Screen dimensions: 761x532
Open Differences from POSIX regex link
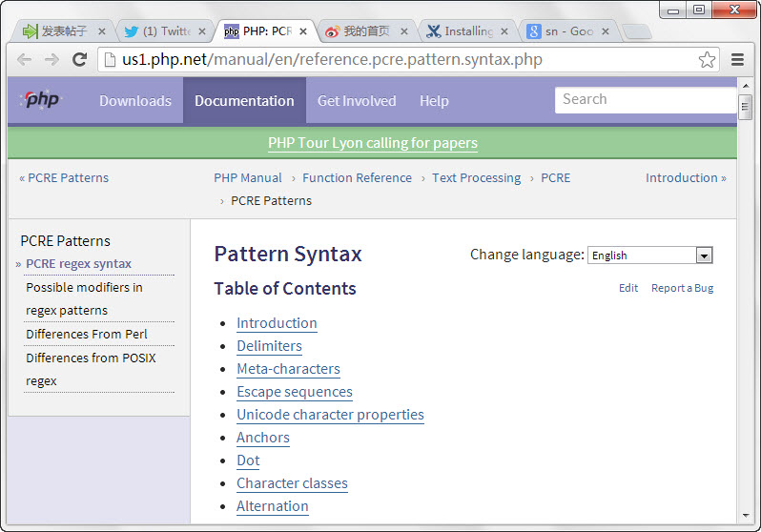91,369
